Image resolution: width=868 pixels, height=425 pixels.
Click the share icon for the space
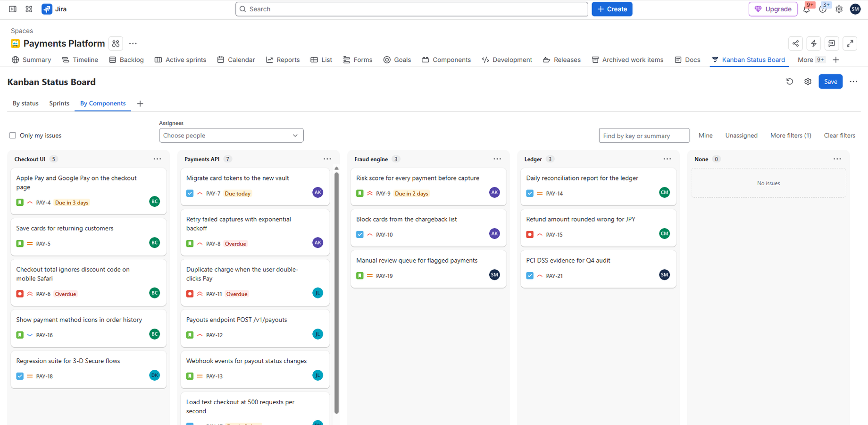click(x=796, y=43)
